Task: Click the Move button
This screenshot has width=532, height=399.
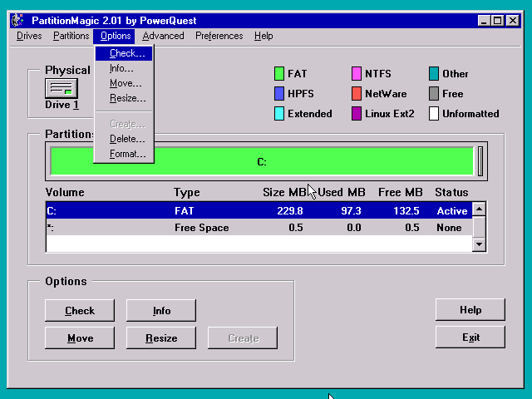Action: pos(80,338)
